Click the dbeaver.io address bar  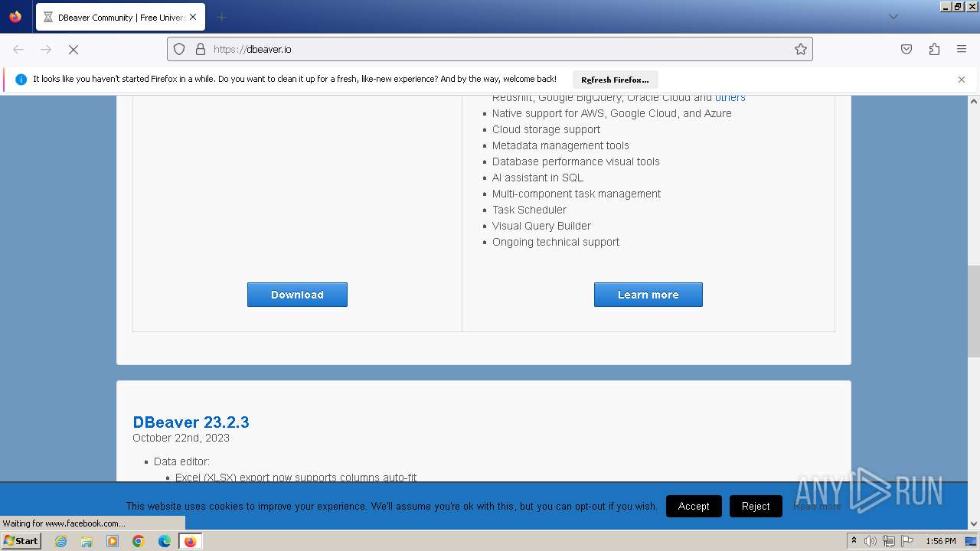490,49
